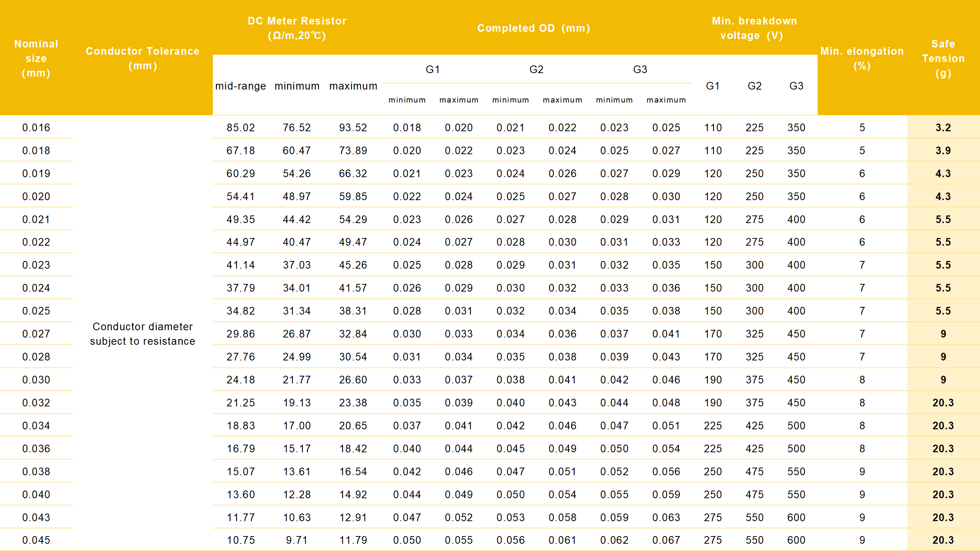Click maximum resistance value 49.47
Viewport: 980px width, 551px height.
353,242
